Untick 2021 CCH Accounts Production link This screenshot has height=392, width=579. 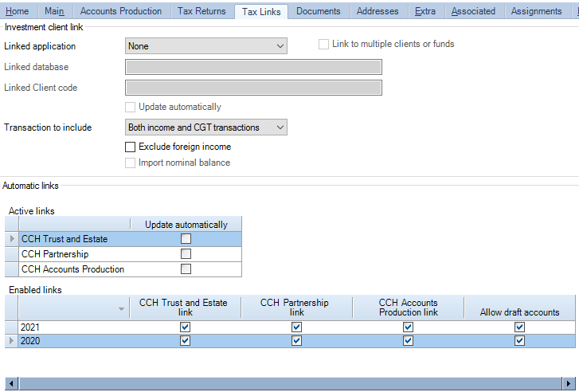[x=408, y=327]
